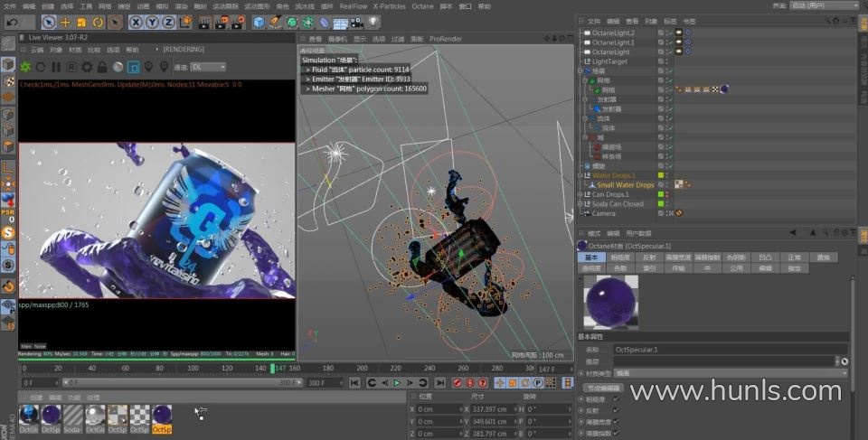Screen dimensions: 868x440
Task: Toggle visibility dots for LightTarget
Action: coord(667,61)
